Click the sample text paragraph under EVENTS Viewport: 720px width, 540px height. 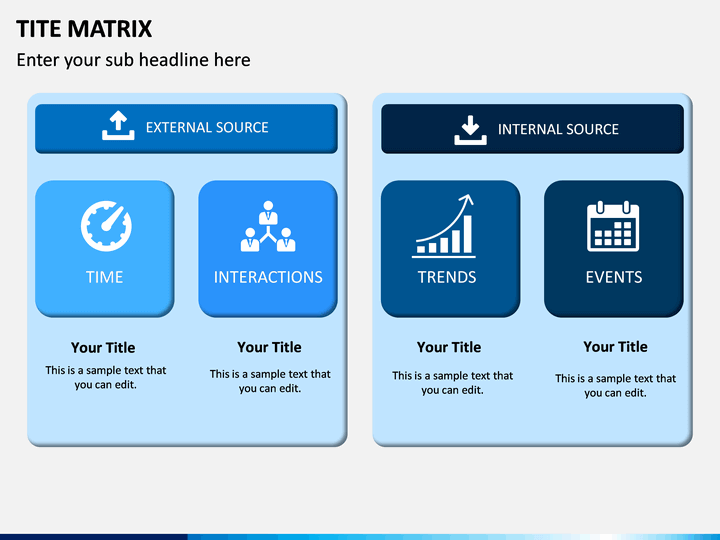click(615, 386)
